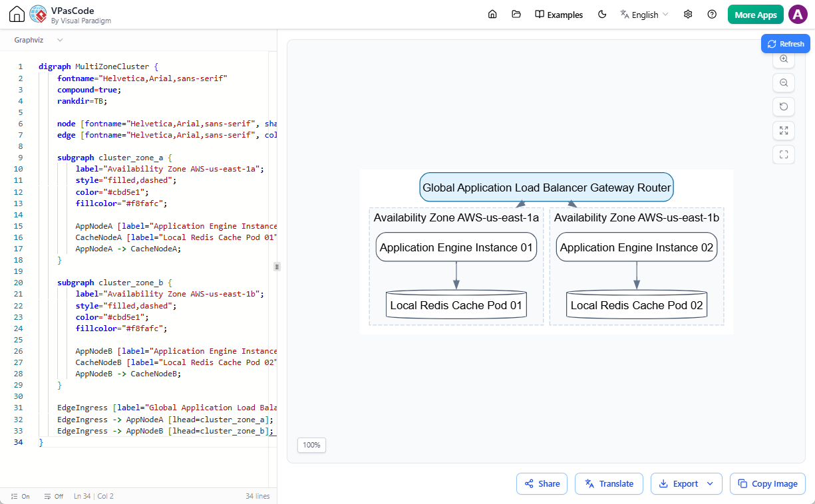This screenshot has height=504, width=815.
Task: Click the lhead=cluster_zone_b edge line
Action: coord(166,431)
